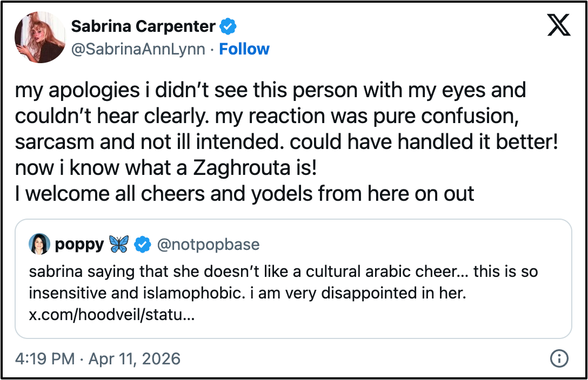Click poppy's blue verified checkmark badge
This screenshot has height=380, width=588.
tap(143, 245)
